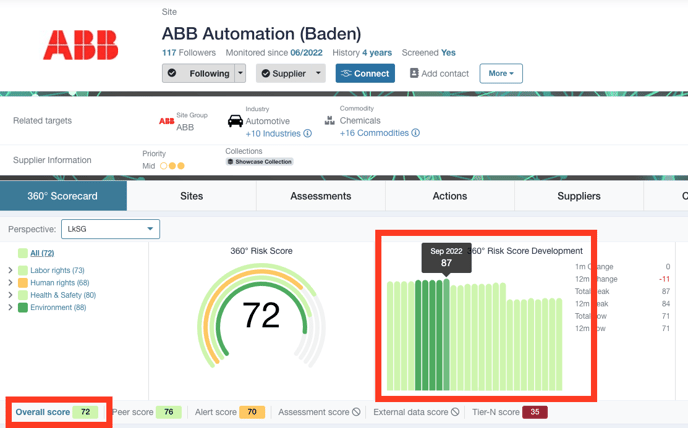Select the All (72) category link
Image resolution: width=688 pixels, height=428 pixels.
(x=42, y=253)
